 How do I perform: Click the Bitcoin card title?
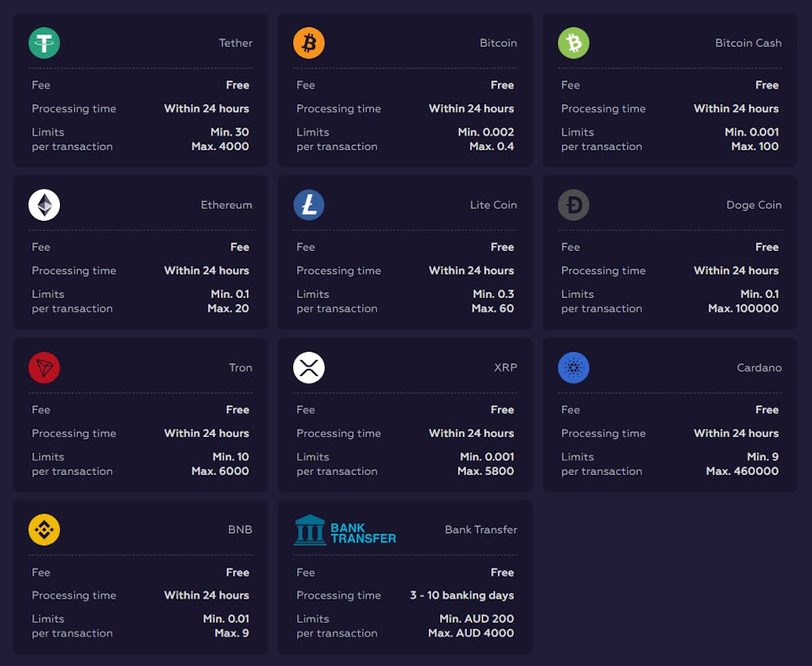tap(499, 43)
